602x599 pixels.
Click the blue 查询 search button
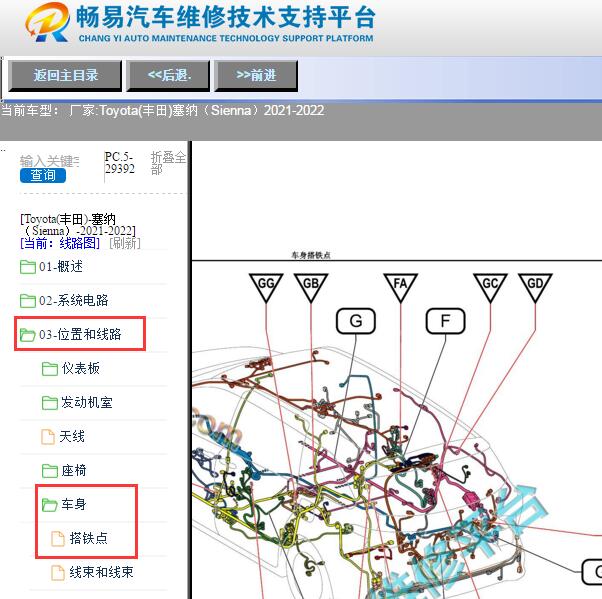pos(43,175)
